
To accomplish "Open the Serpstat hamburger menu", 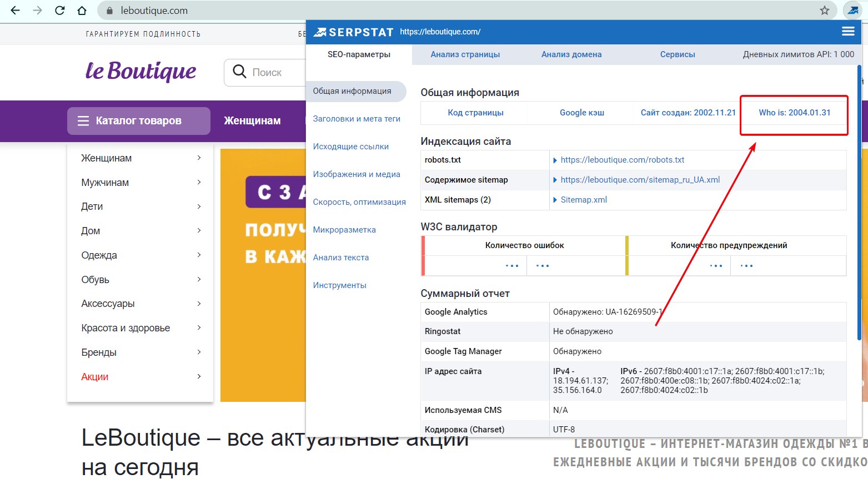I will [x=848, y=31].
